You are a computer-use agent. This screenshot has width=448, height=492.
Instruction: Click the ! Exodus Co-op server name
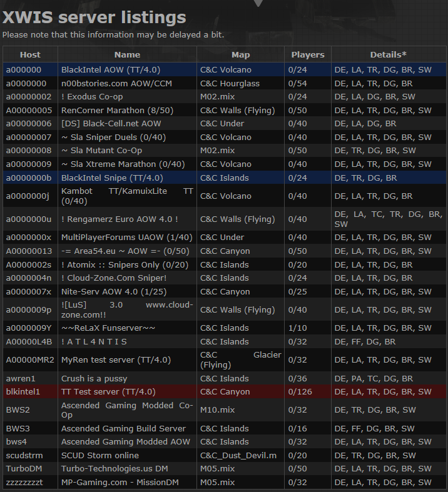[92, 96]
